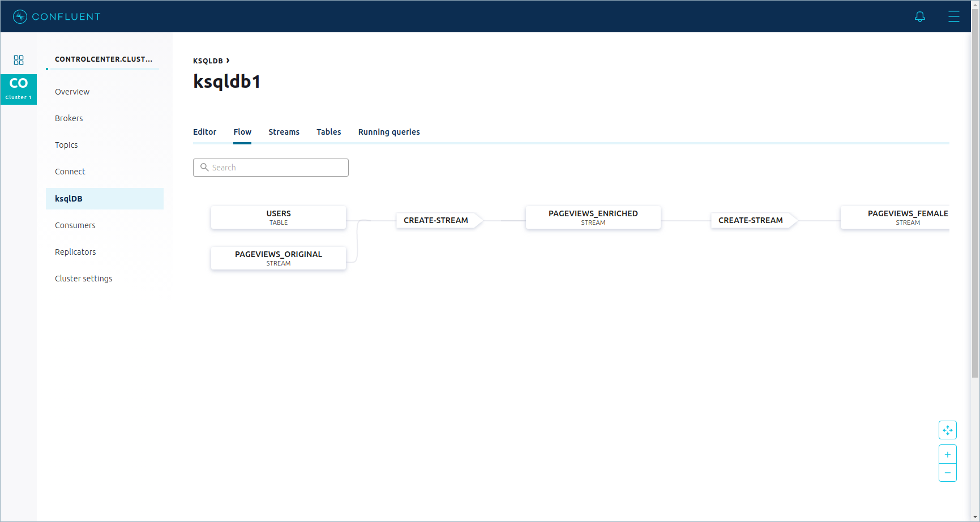Select the Flow tab
Image resolution: width=980 pixels, height=522 pixels.
(x=242, y=132)
